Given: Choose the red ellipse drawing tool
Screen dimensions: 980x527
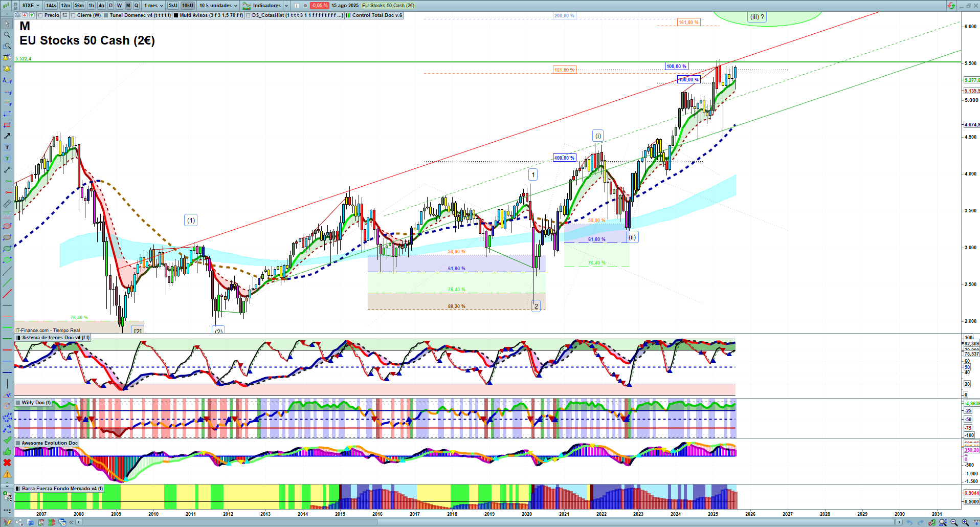Looking at the screenshot, I should coord(7,226).
